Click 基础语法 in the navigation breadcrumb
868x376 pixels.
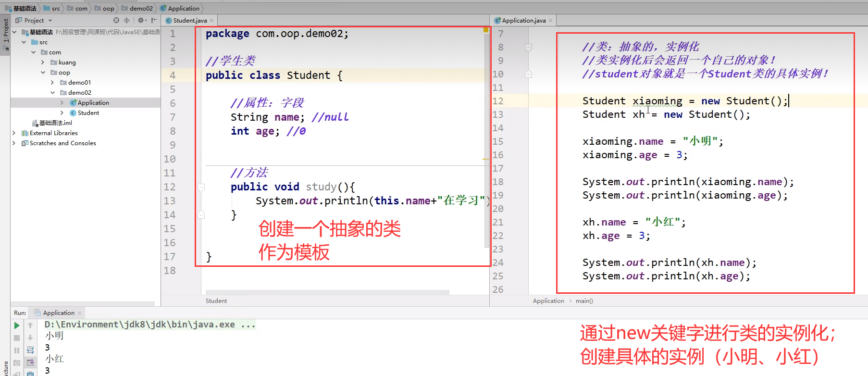21,8
